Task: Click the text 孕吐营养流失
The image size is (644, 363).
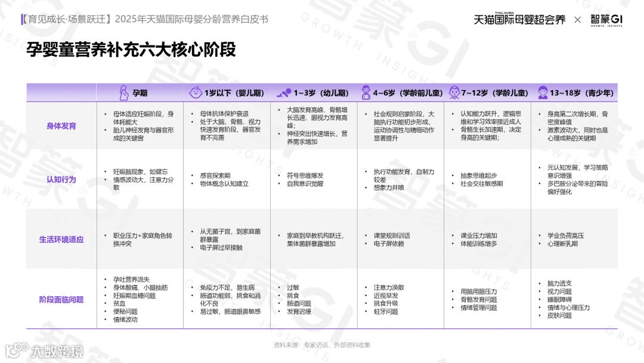Action: 131,279
